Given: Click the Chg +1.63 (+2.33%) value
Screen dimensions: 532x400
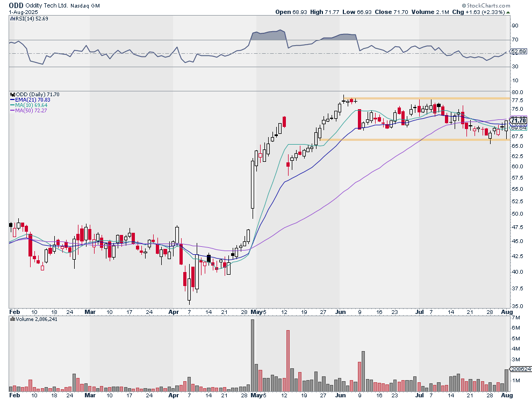Looking at the screenshot, I should tap(479, 12).
